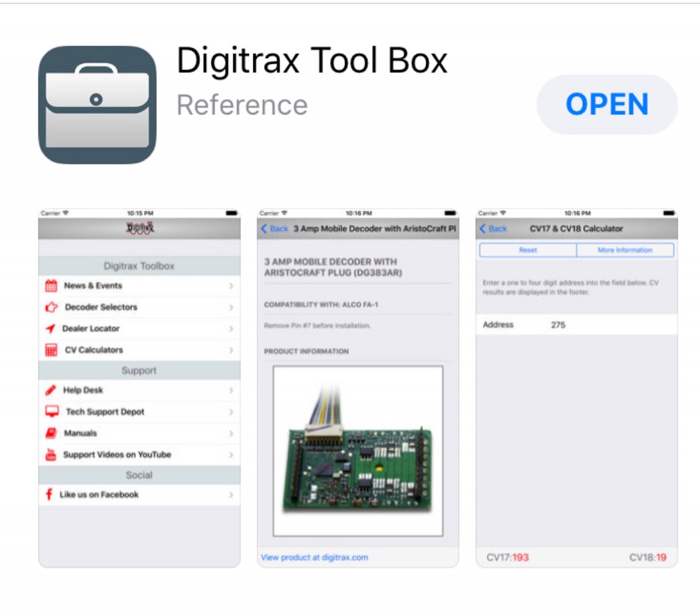This screenshot has height=614, width=700.
Task: Open the Help Desk menu entry
Action: (139, 390)
